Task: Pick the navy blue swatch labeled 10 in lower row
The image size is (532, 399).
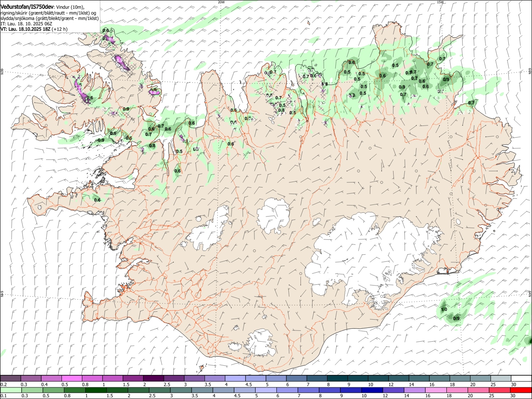Action: 372,390
